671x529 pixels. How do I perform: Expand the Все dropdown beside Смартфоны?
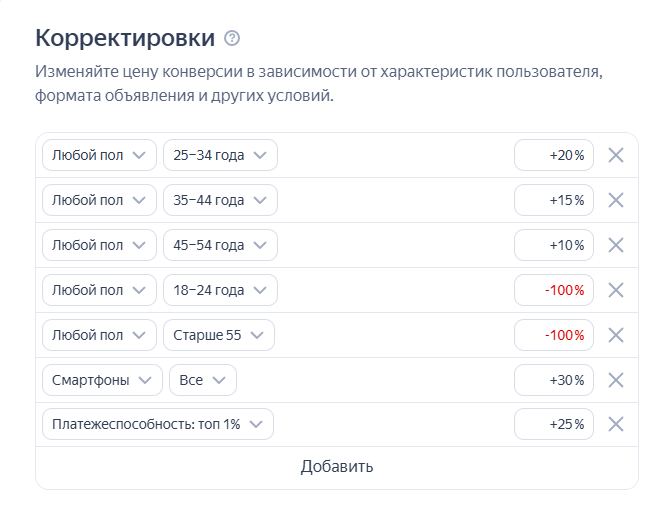[203, 380]
